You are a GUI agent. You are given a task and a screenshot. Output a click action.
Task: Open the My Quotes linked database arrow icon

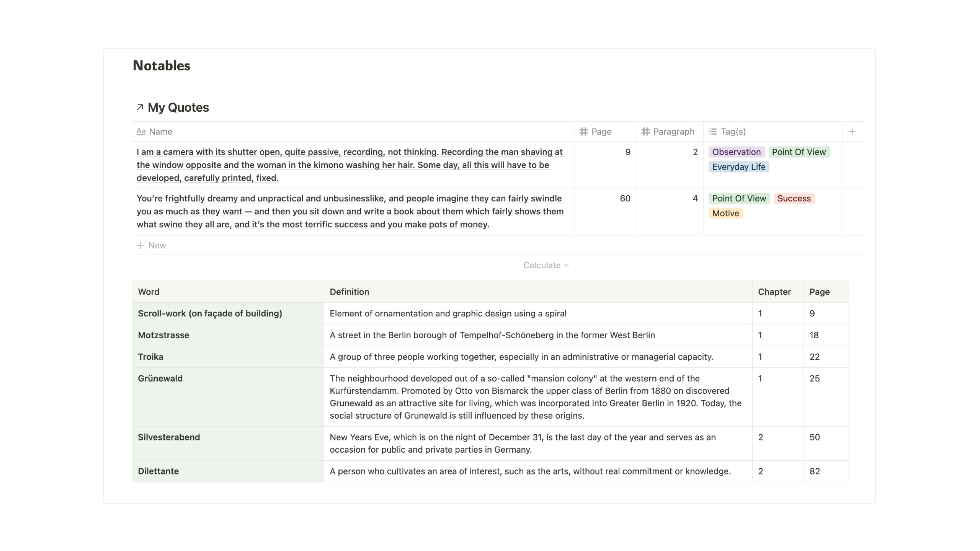point(140,108)
